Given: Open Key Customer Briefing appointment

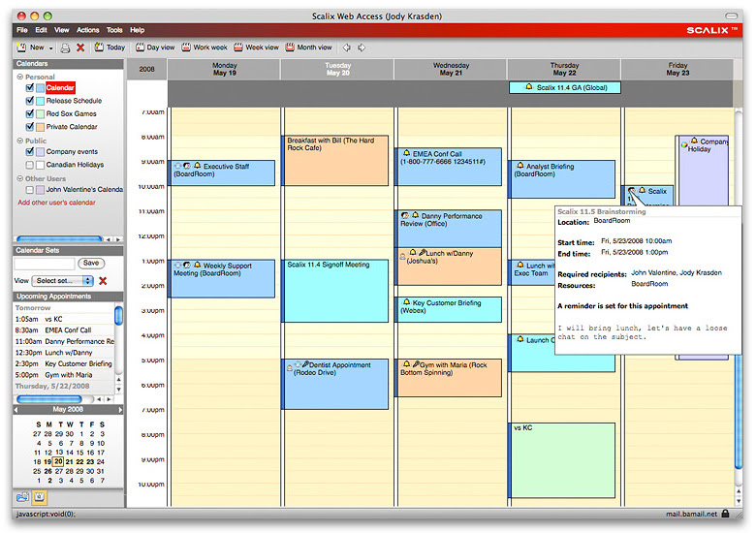Looking at the screenshot, I should [449, 309].
